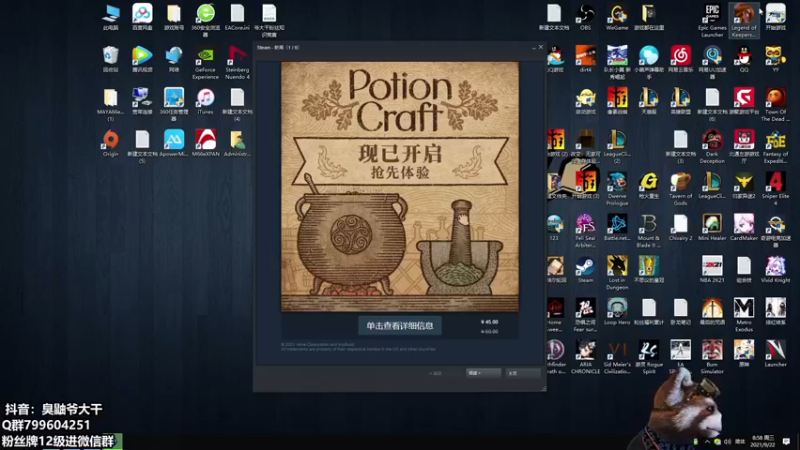Open the YY desktop icon

click(775, 59)
